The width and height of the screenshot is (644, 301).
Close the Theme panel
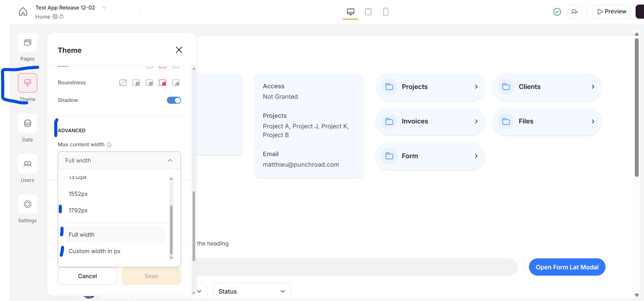click(x=179, y=50)
